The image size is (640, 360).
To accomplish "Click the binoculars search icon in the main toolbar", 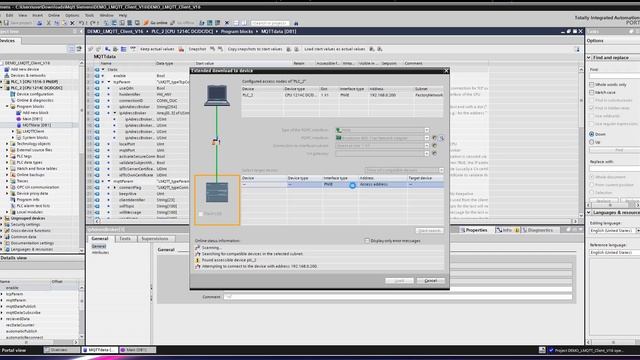I will [x=296, y=23].
